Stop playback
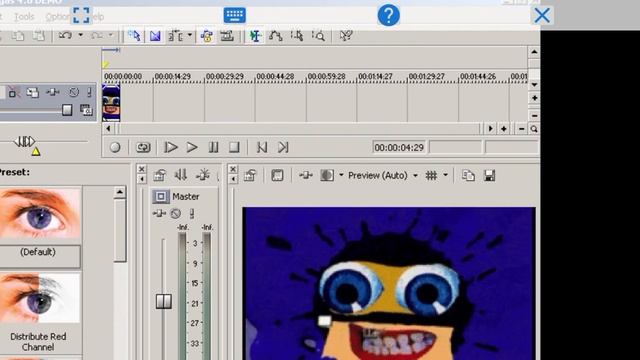Screen dimensions: 640x360 click(234, 147)
